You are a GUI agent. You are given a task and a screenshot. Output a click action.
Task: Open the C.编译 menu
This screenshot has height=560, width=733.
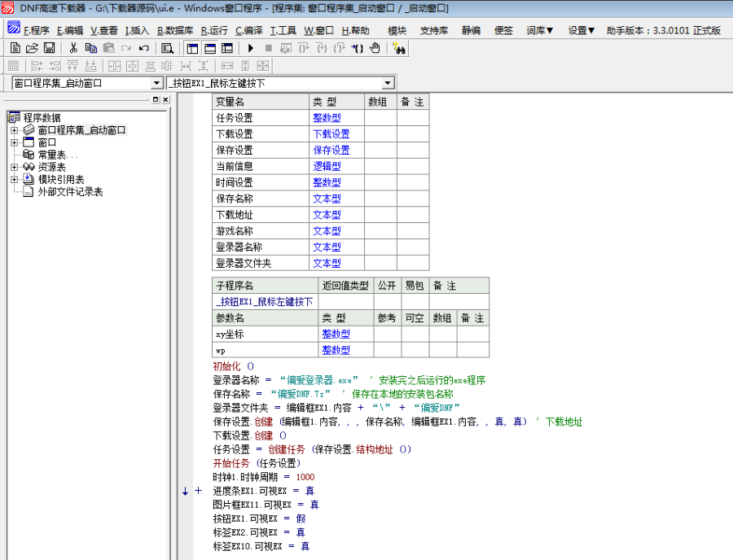point(248,30)
